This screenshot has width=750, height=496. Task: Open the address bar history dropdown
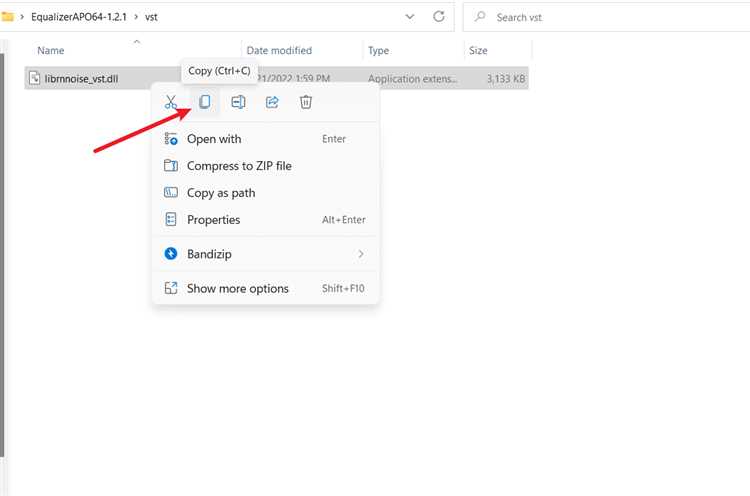pyautogui.click(x=410, y=17)
